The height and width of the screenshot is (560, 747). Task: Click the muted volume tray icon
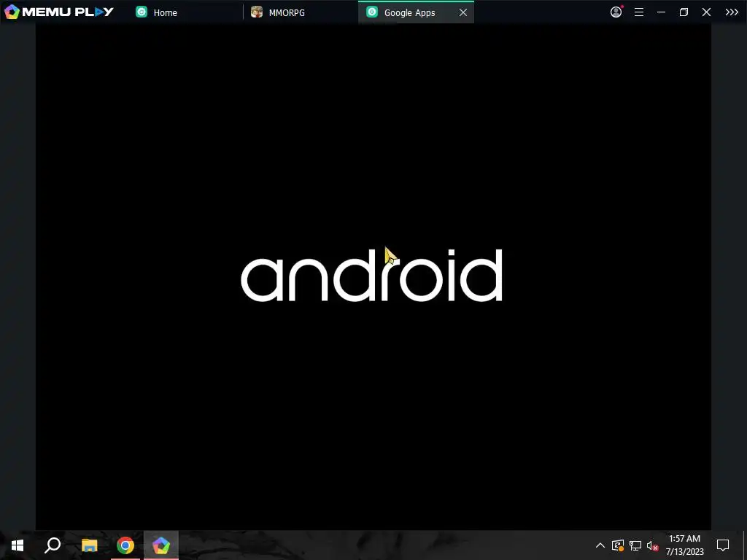652,545
